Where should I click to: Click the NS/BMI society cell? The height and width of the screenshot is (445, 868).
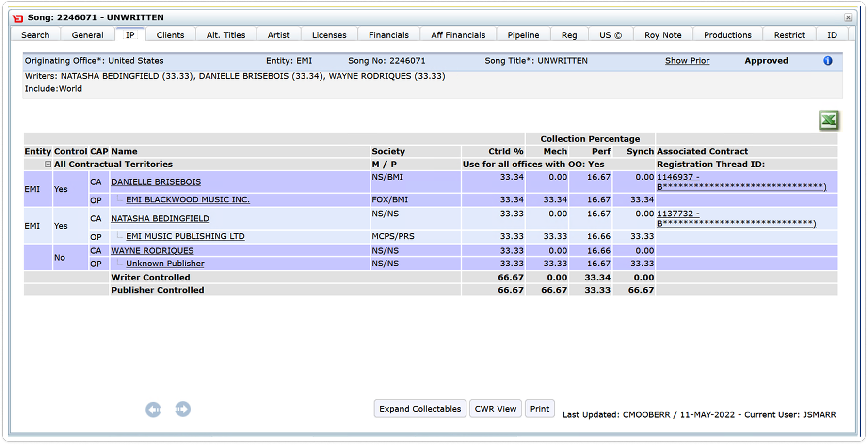[x=387, y=177]
